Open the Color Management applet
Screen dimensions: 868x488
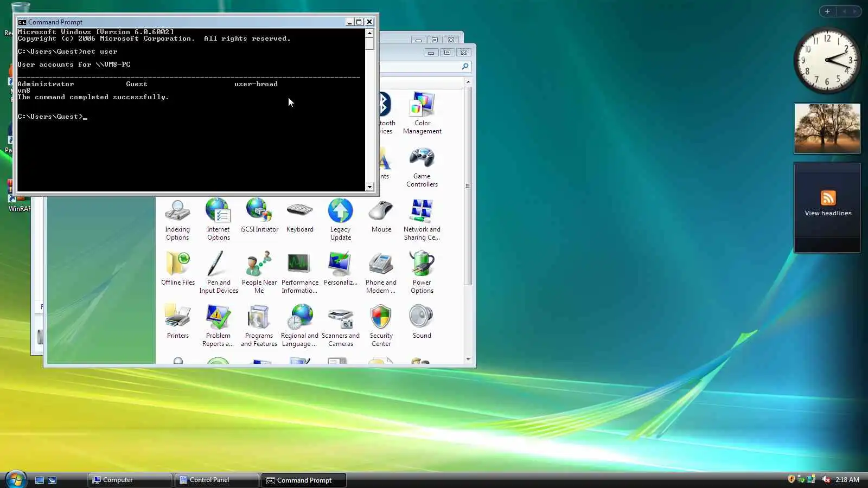pyautogui.click(x=422, y=113)
